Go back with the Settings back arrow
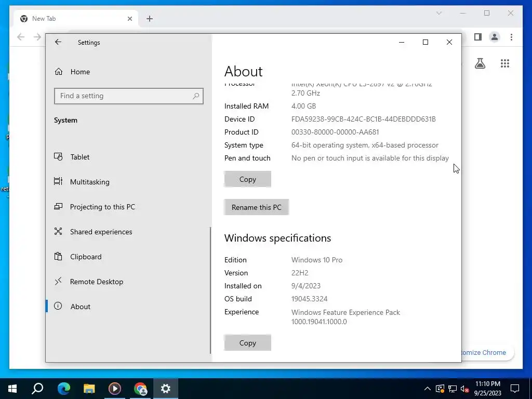 (x=58, y=42)
